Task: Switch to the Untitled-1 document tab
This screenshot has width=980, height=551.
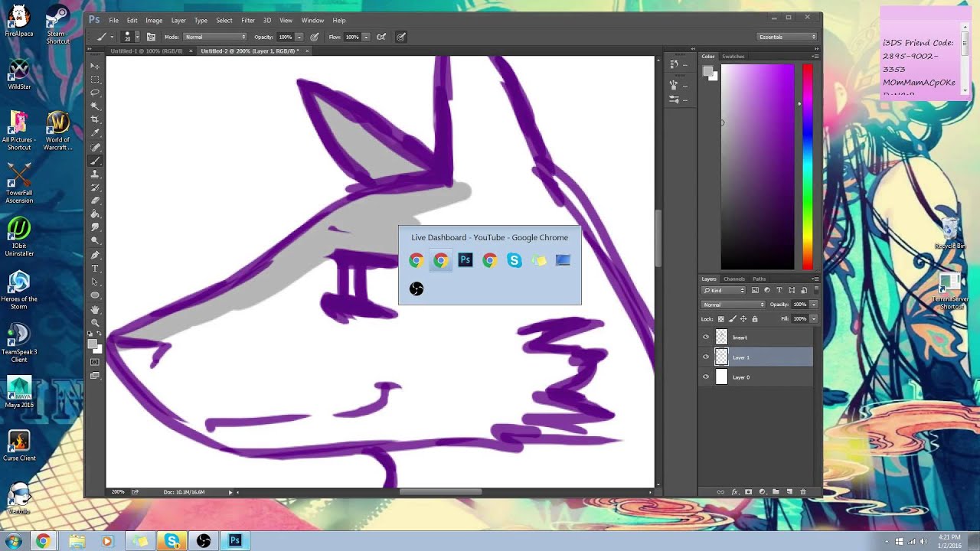Action: pos(146,51)
